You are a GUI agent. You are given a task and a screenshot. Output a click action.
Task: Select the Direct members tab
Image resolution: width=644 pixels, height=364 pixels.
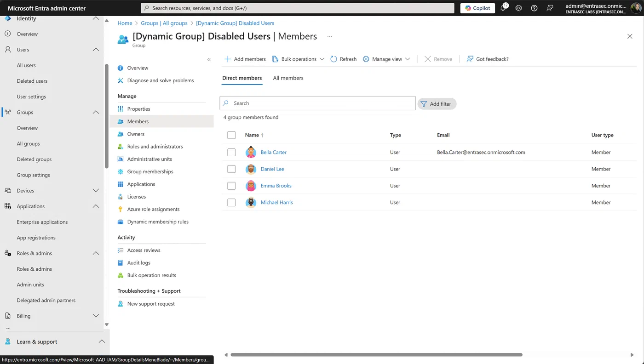coord(242,78)
